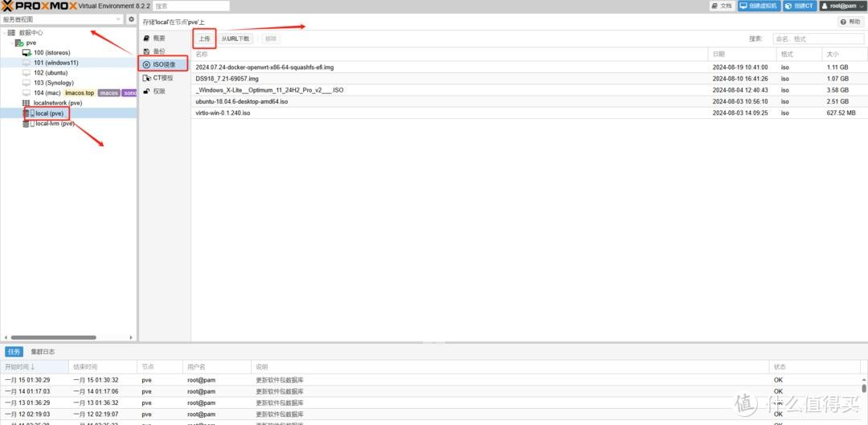Click the gear icon beside the view selector
Image resolution: width=868 pixels, height=425 pixels.
tap(132, 19)
